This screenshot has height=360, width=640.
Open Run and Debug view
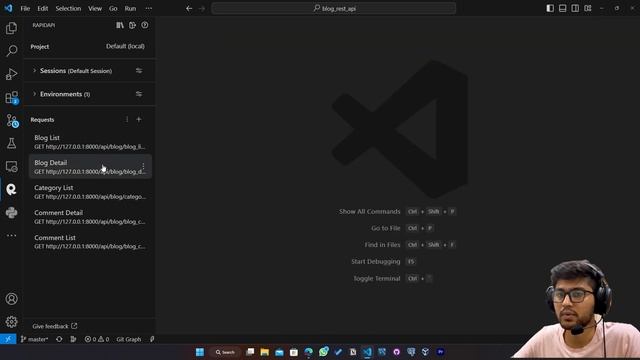tap(11, 74)
